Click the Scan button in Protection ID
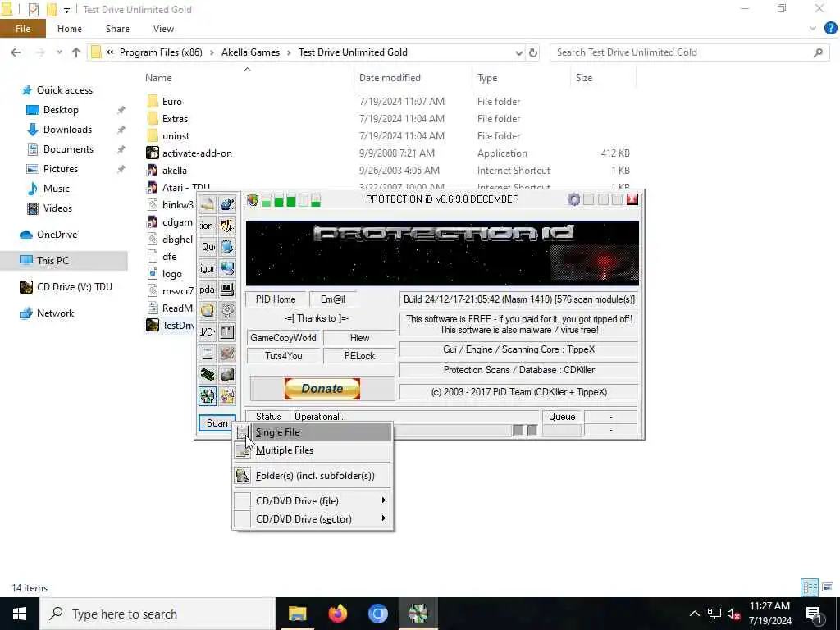840x630 pixels. point(217,423)
